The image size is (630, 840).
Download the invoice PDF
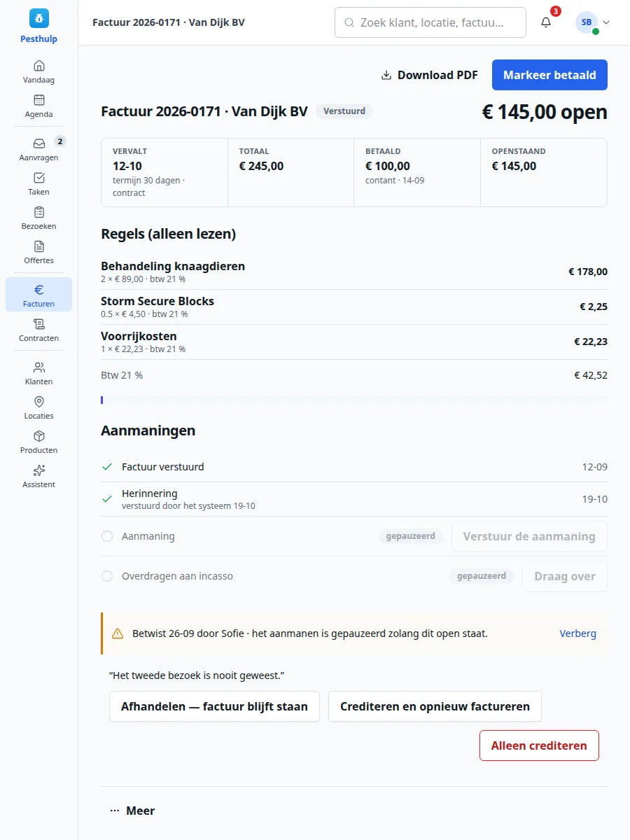430,75
